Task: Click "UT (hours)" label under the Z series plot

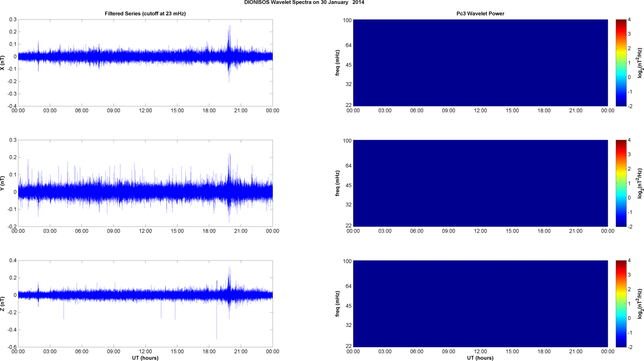Action: pos(145,358)
